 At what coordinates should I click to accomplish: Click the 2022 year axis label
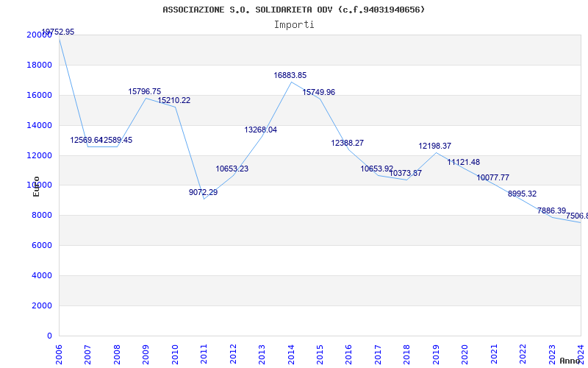click(523, 355)
